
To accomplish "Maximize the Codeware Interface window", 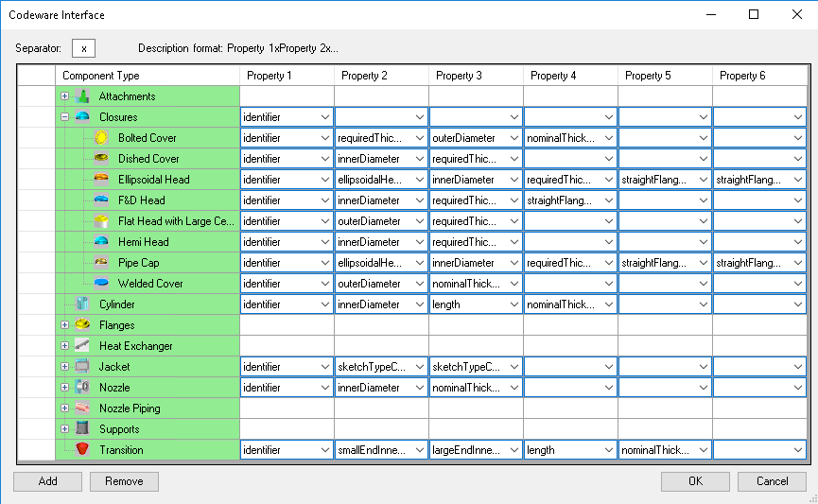I will [x=754, y=14].
